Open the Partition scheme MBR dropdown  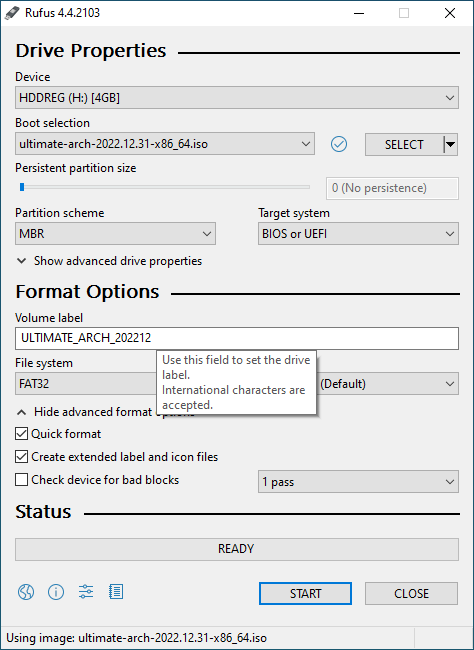tap(115, 234)
